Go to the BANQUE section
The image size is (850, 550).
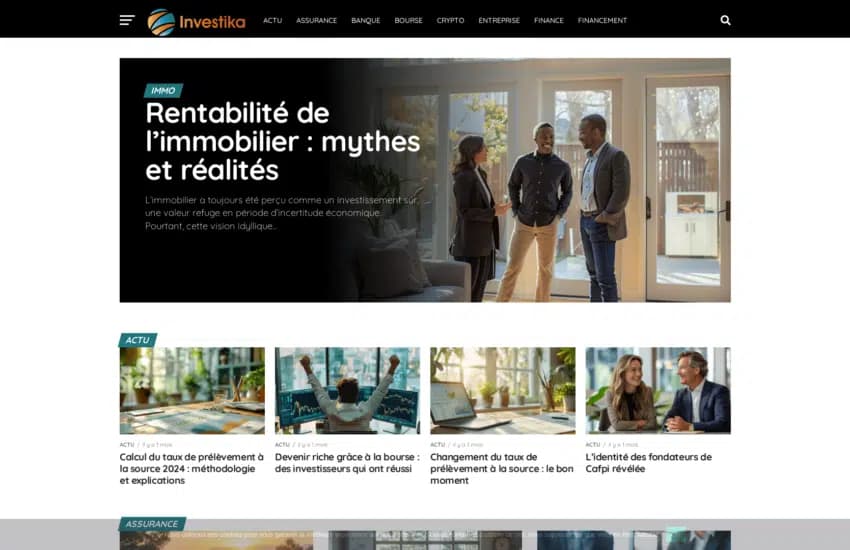pyautogui.click(x=366, y=21)
